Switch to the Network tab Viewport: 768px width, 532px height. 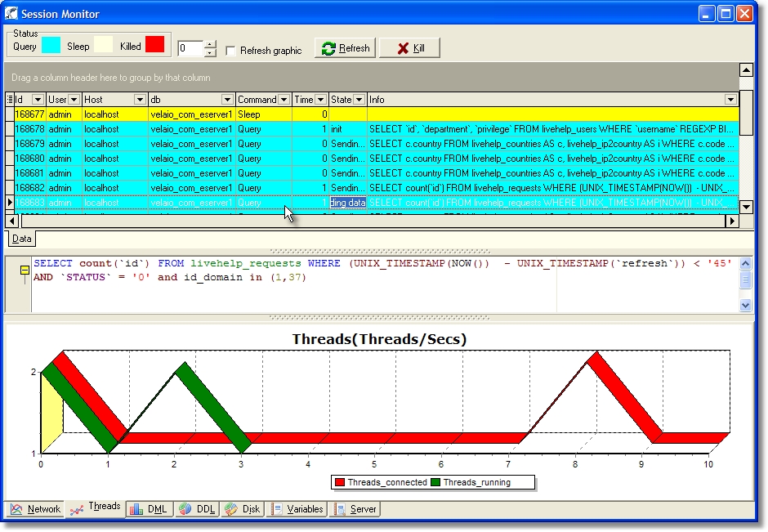pyautogui.click(x=36, y=509)
